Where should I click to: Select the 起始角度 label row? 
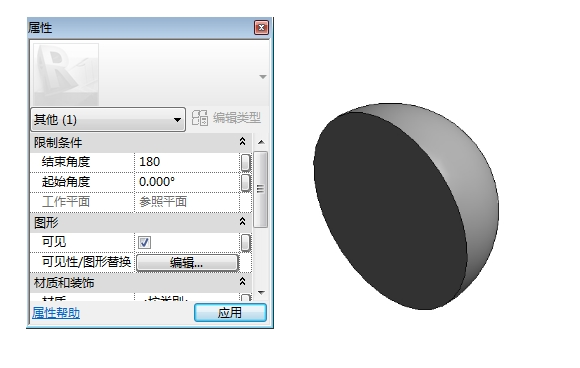tap(82, 182)
